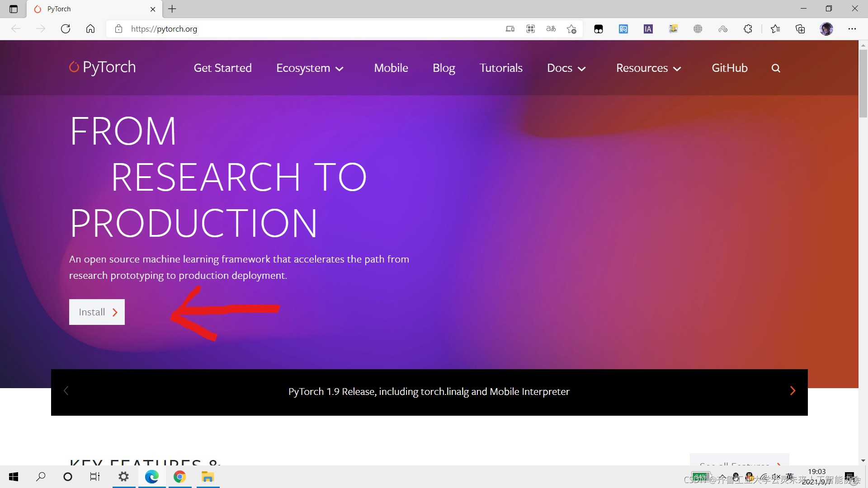This screenshot has height=488, width=868.
Task: Open Task View on taskbar
Action: [x=94, y=477]
